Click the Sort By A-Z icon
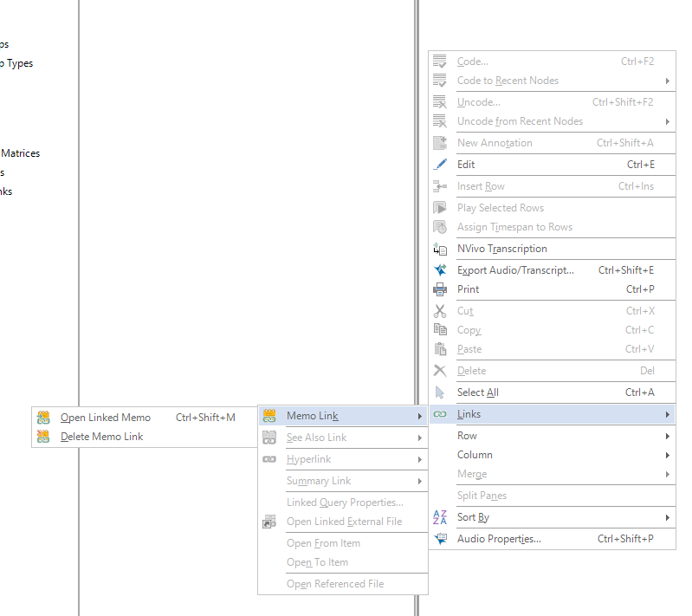This screenshot has width=692, height=616. [x=440, y=517]
